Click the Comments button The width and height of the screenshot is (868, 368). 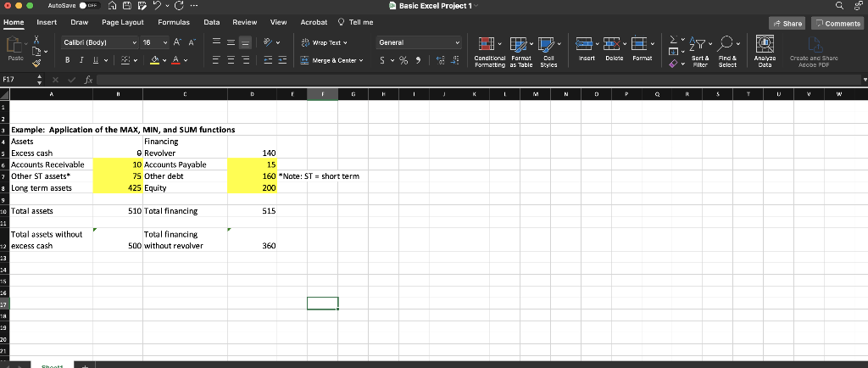click(x=837, y=23)
